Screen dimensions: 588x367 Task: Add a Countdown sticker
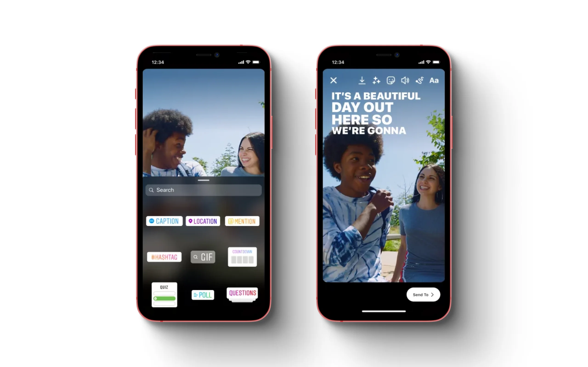tap(242, 257)
